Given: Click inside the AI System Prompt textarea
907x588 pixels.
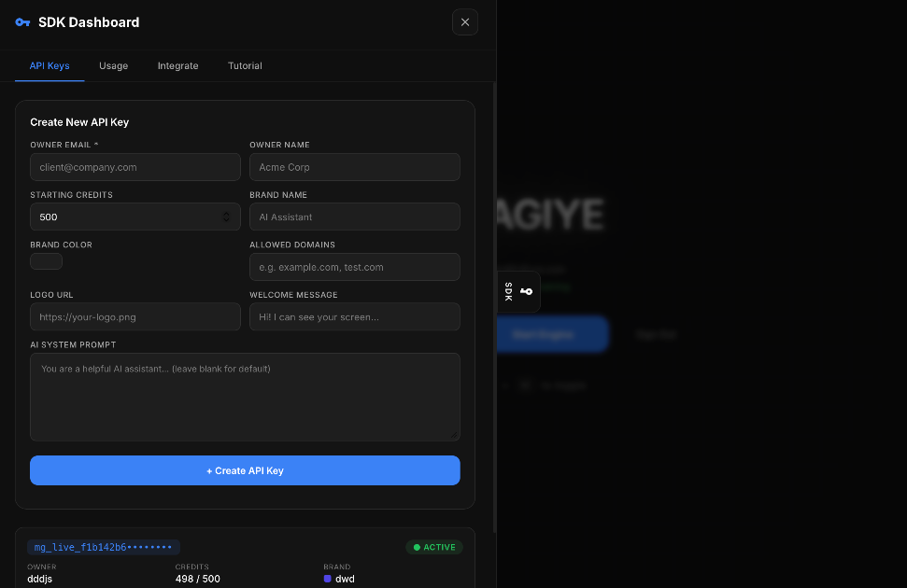Looking at the screenshot, I should click(x=245, y=397).
